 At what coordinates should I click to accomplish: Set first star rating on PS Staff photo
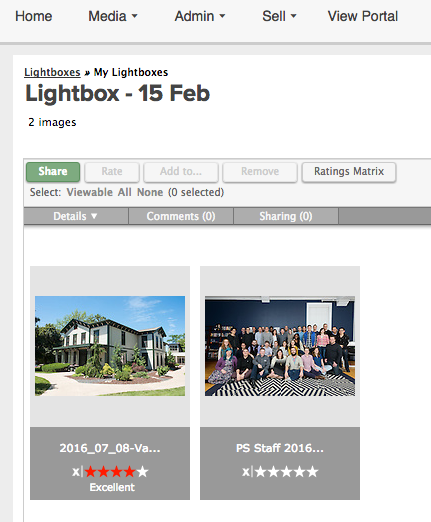click(x=260, y=472)
